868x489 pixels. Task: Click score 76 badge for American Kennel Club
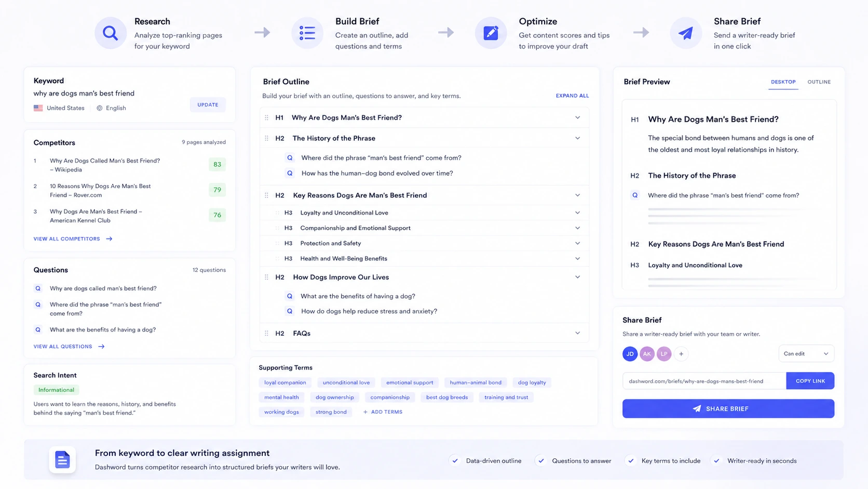[x=217, y=215]
